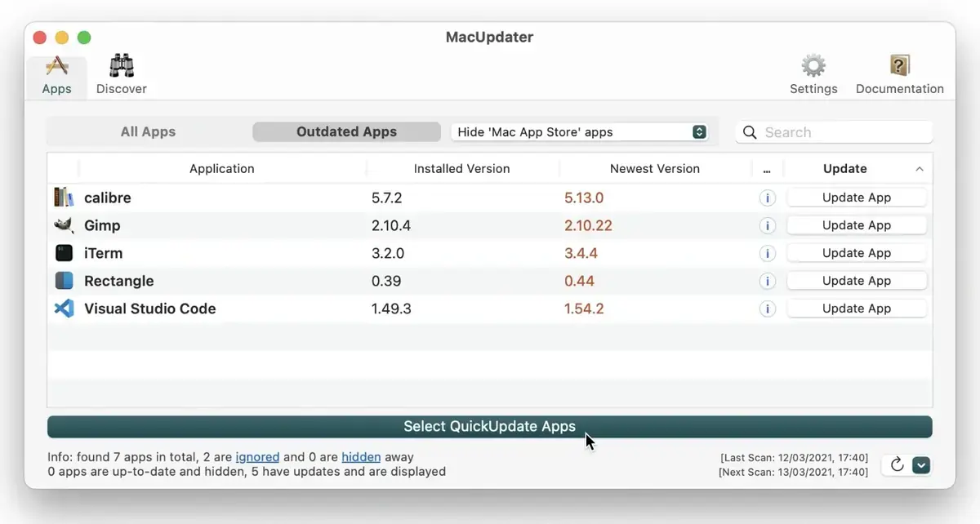The image size is (980, 524).
Task: Switch to the All Apps view
Action: tap(149, 131)
